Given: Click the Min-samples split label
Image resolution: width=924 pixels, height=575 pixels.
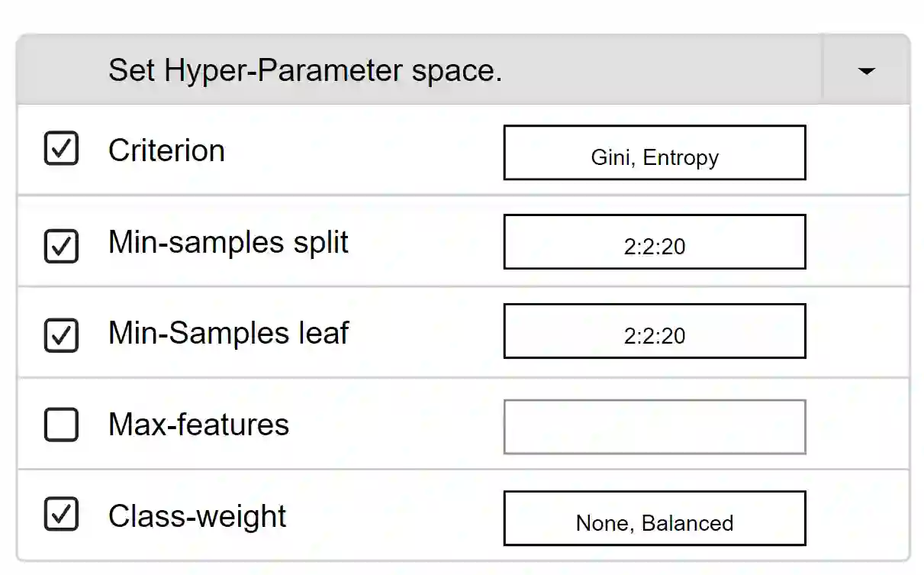Looking at the screenshot, I should click(228, 242).
